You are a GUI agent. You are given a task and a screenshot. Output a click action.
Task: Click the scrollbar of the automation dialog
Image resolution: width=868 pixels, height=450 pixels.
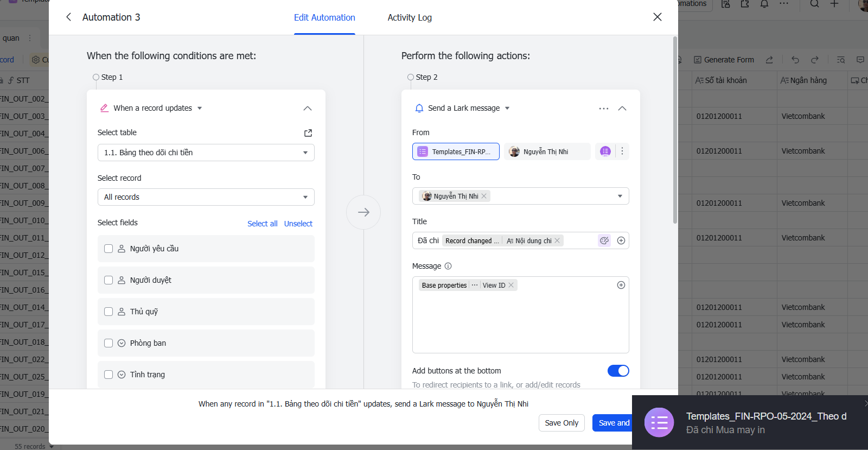point(675,130)
